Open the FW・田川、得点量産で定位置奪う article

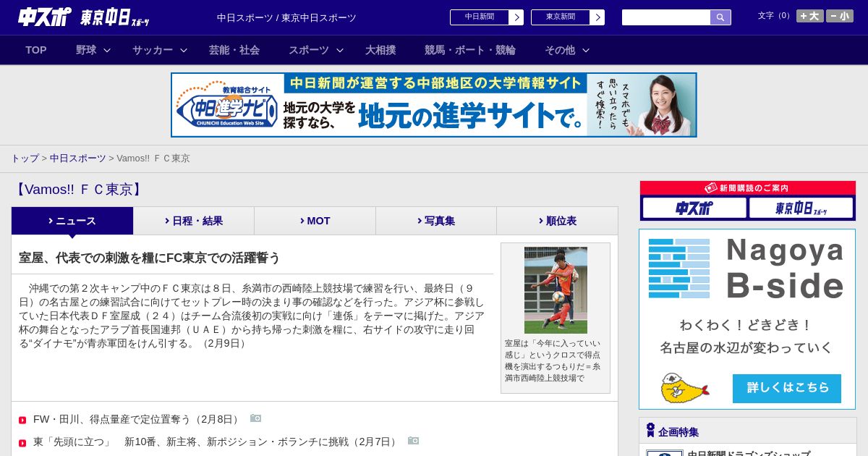pyautogui.click(x=137, y=419)
